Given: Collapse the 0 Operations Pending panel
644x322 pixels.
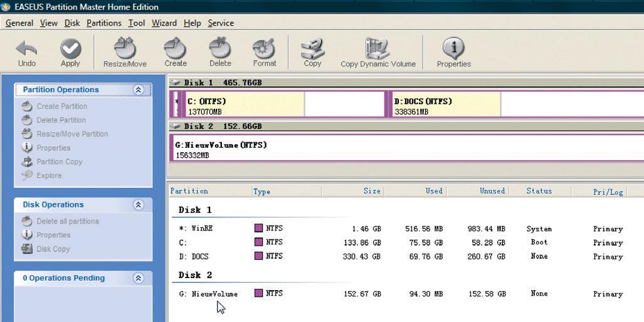Looking at the screenshot, I should coord(139,278).
